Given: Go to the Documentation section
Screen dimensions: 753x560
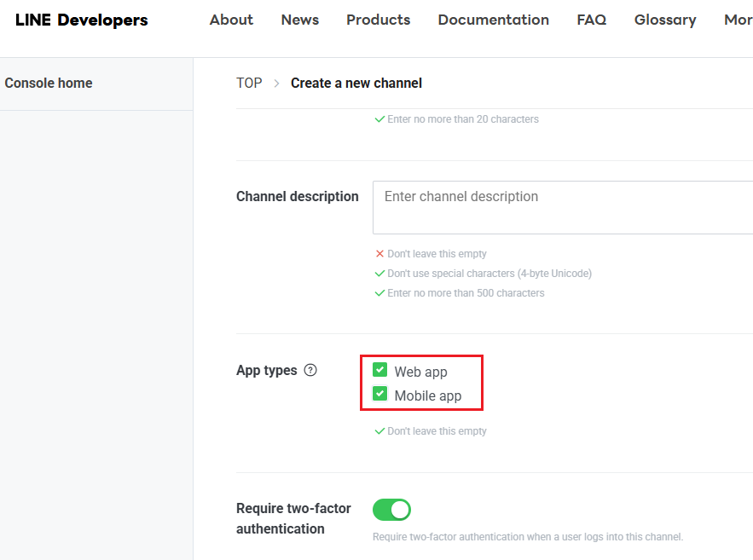Looking at the screenshot, I should coord(493,20).
